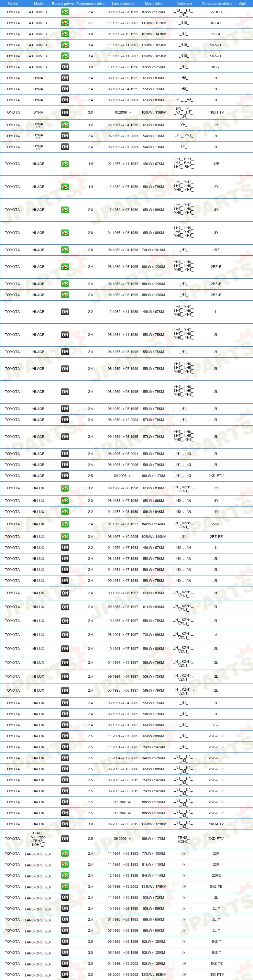Click petrol icon in 4 RUNNER 22REC row
Image resolution: width=253 pixels, height=980 pixels.
pos(65,12)
